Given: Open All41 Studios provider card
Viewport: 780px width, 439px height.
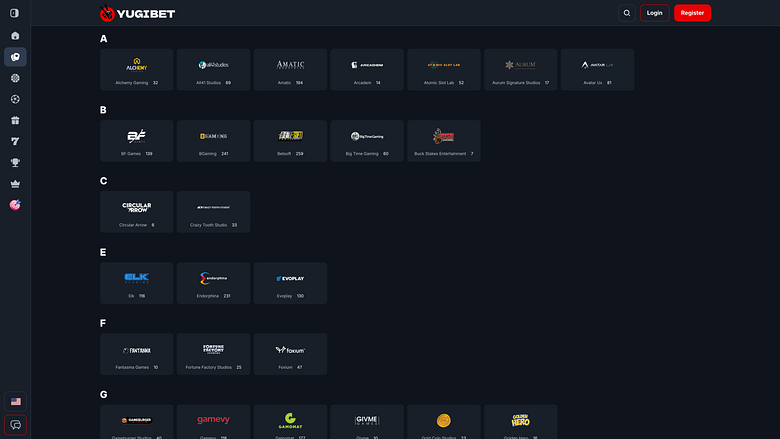Looking at the screenshot, I should 213,70.
